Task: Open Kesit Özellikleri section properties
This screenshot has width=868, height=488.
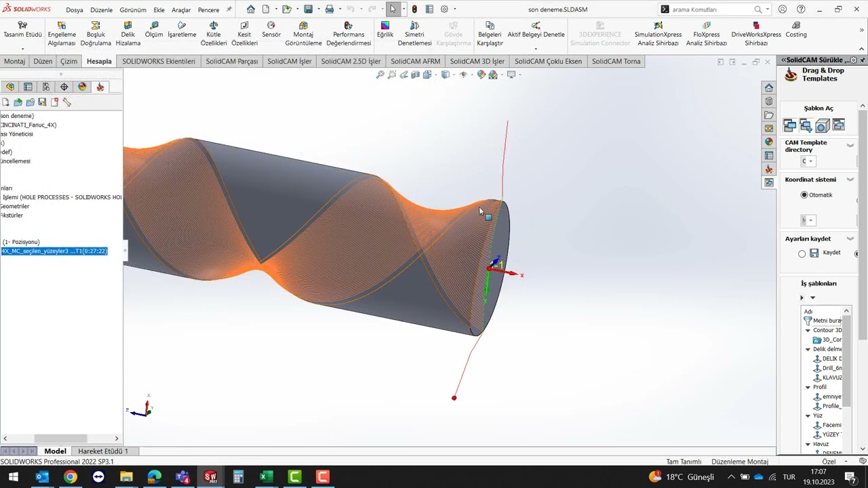Action: coord(244,34)
